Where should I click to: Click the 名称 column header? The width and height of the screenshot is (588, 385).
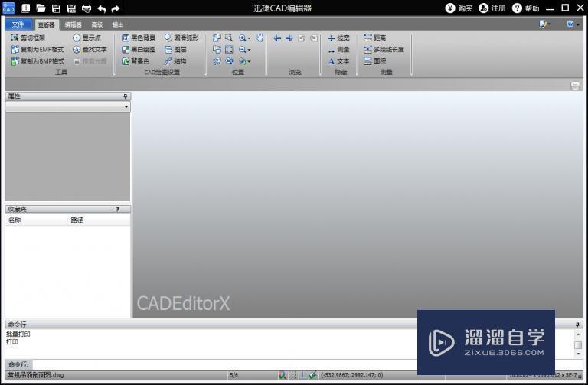pyautogui.click(x=37, y=220)
